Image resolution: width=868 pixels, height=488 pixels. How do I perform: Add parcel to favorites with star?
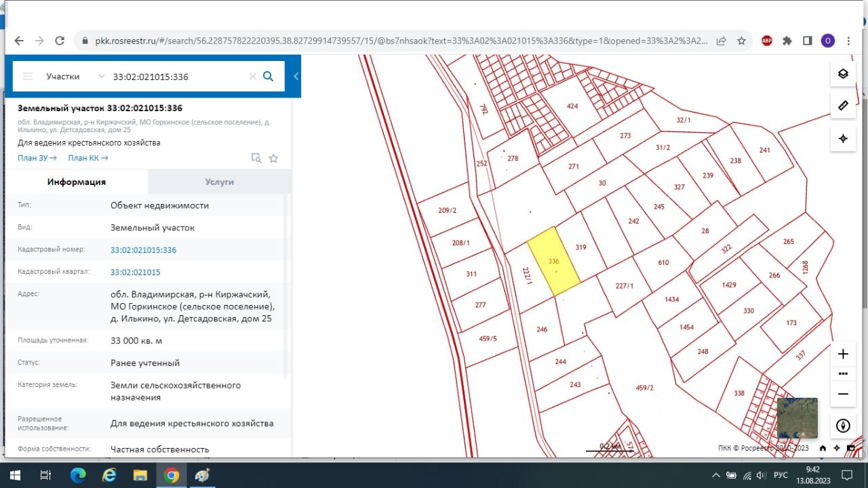[x=273, y=158]
